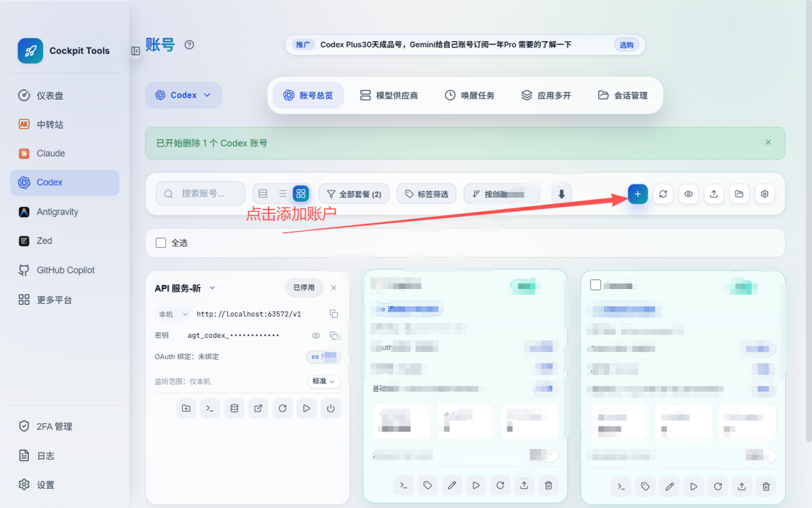Click the power icon in API 服务-新 card
This screenshot has height=508, width=812.
(331, 408)
